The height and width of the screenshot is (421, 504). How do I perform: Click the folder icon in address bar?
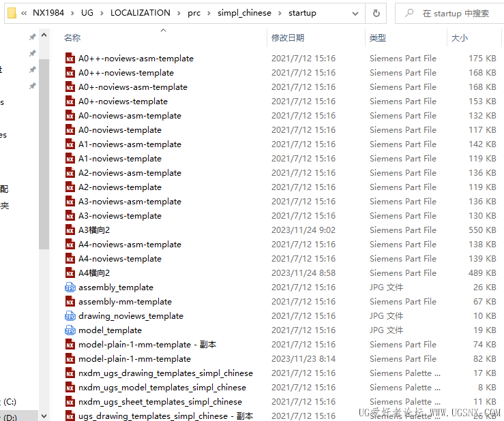[12, 13]
